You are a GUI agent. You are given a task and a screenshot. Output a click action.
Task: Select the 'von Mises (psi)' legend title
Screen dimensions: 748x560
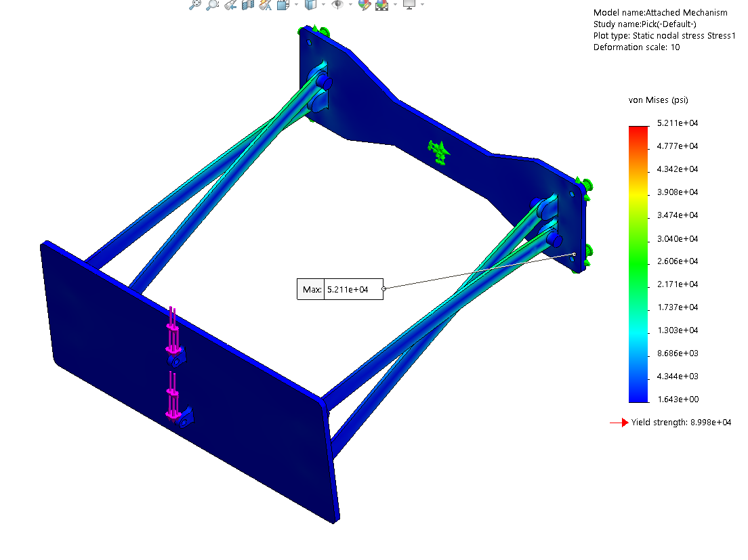tap(659, 100)
